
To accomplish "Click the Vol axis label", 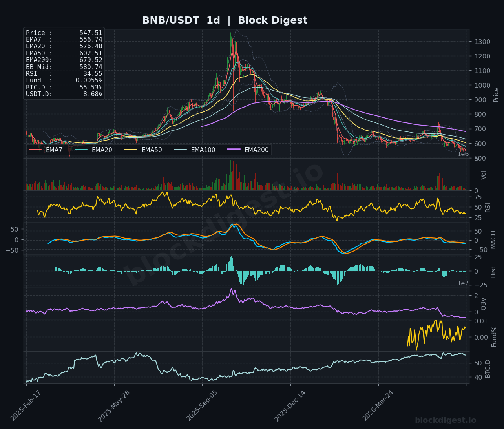I will (484, 175).
